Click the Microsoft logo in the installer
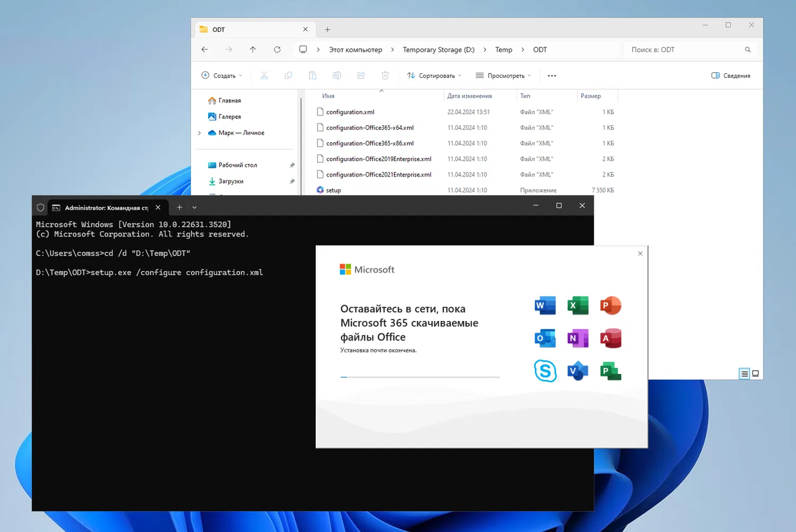This screenshot has height=532, width=796. pyautogui.click(x=367, y=269)
